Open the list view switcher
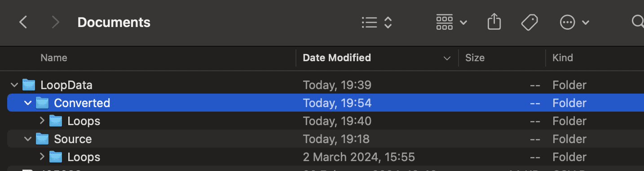Screen dimensions: 644x171 point(377,22)
